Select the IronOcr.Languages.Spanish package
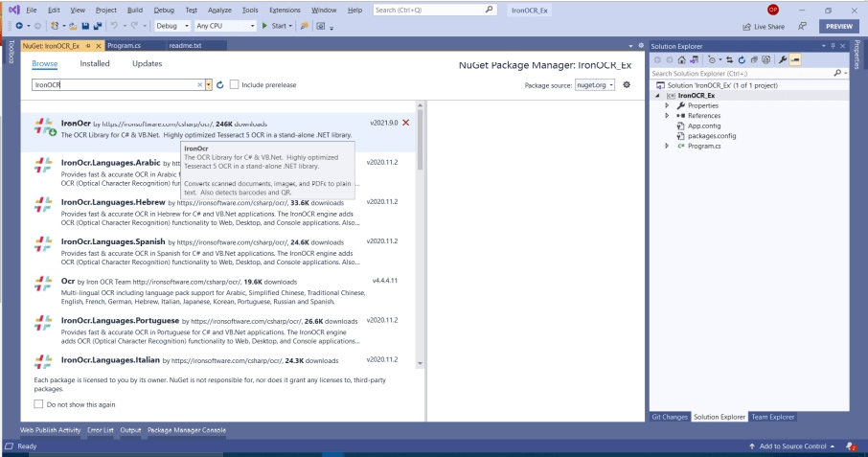The width and height of the screenshot is (868, 457). [x=218, y=252]
